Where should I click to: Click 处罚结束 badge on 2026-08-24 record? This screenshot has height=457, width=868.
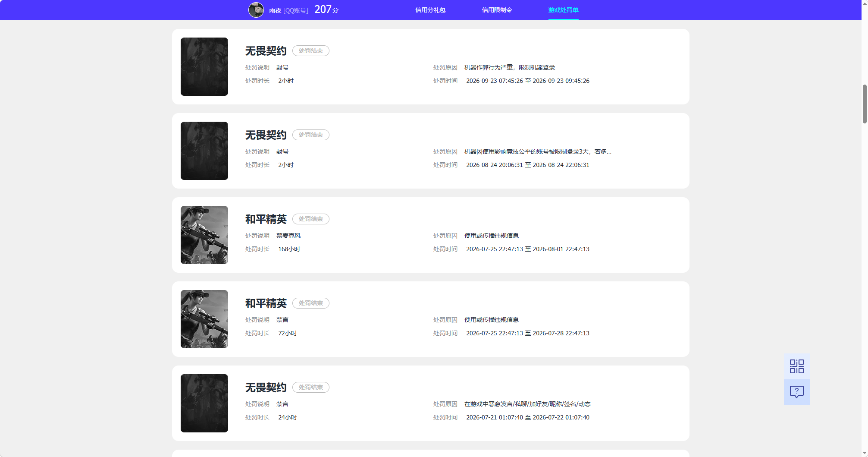[x=311, y=135]
